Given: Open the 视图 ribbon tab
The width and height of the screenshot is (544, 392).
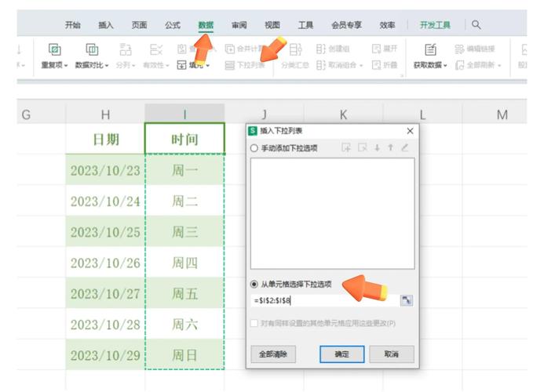Looking at the screenshot, I should click(272, 25).
